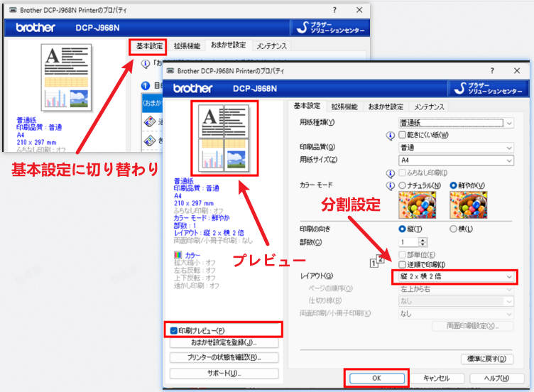The image size is (534, 392).
Task: Click the 鮮やか sample image
Action: pyautogui.click(x=468, y=205)
